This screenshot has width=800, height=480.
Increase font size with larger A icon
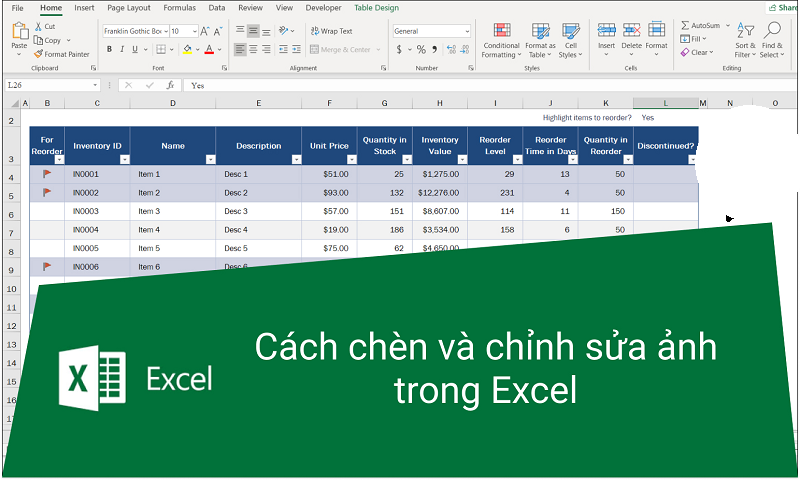(205, 32)
